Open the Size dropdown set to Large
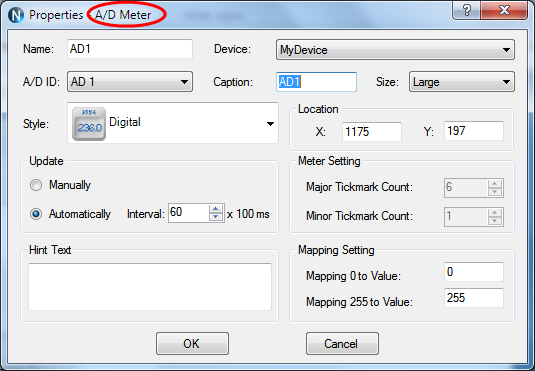The height and width of the screenshot is (371, 535). pos(462,82)
